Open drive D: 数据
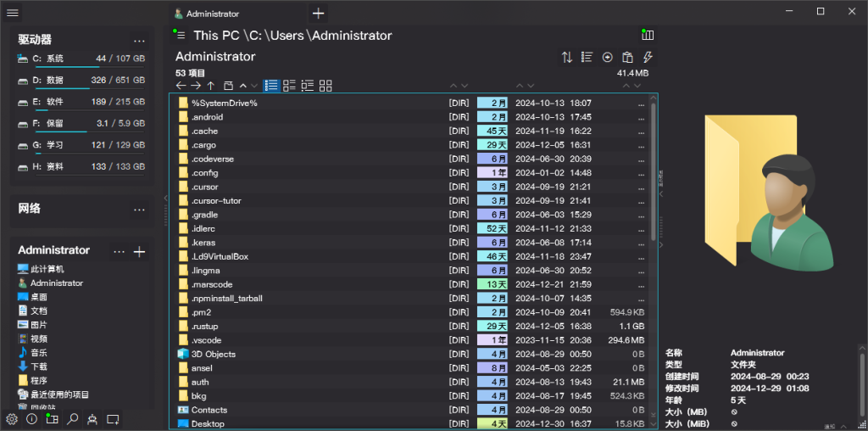The height and width of the screenshot is (431, 868). point(81,81)
